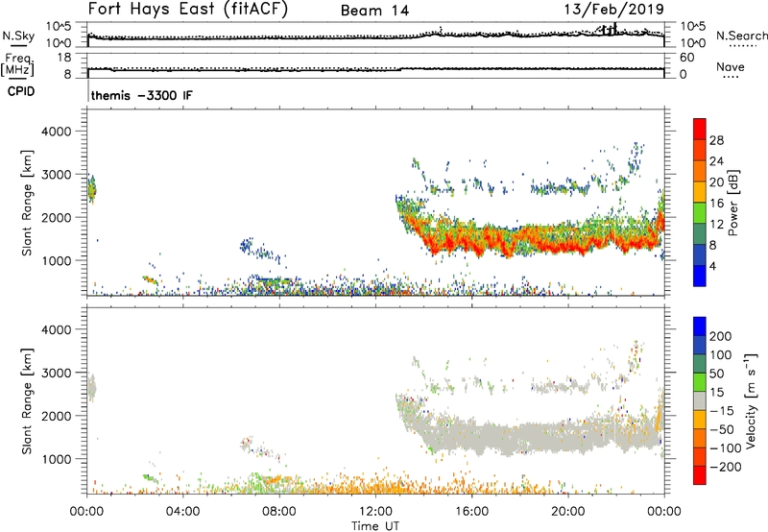Image resolution: width=768 pixels, height=532 pixels.
Task: Click the grey velocity scatter band near 18:00
Action: [x=519, y=436]
